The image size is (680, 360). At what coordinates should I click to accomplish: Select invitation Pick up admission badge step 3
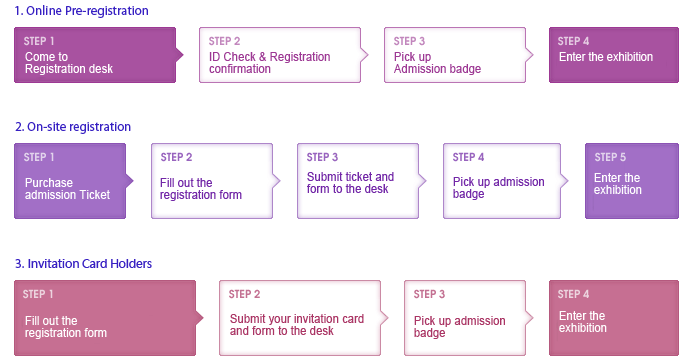pos(465,318)
